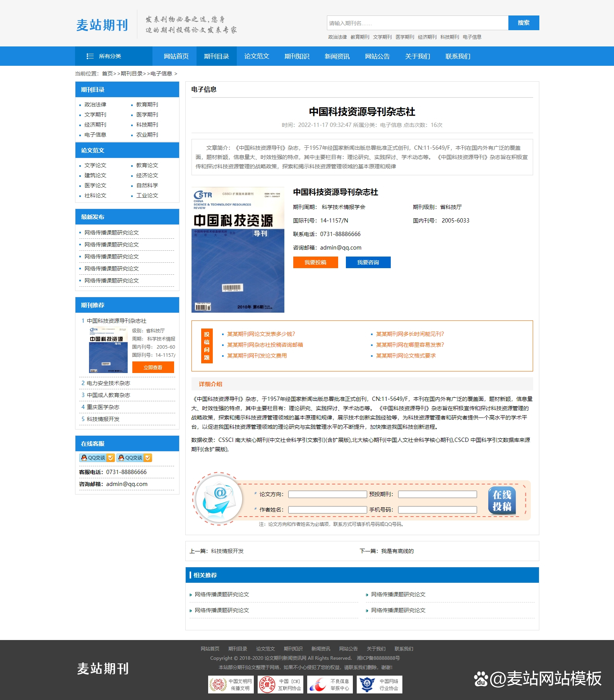Viewport: 614px width, 700px height.
Task: Focus the 作者姓名 input field
Action: 328,510
